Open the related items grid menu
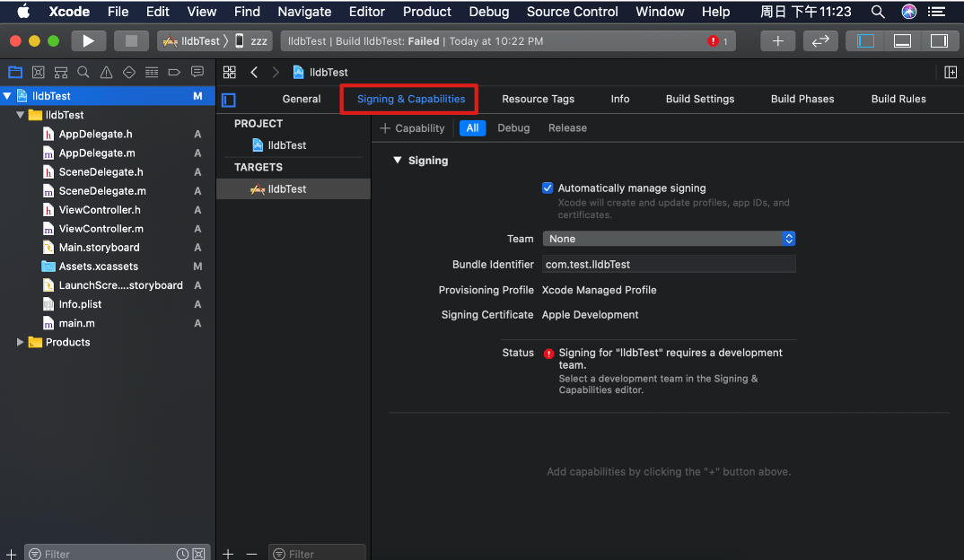Screen dimensions: 964x560 click(229, 73)
